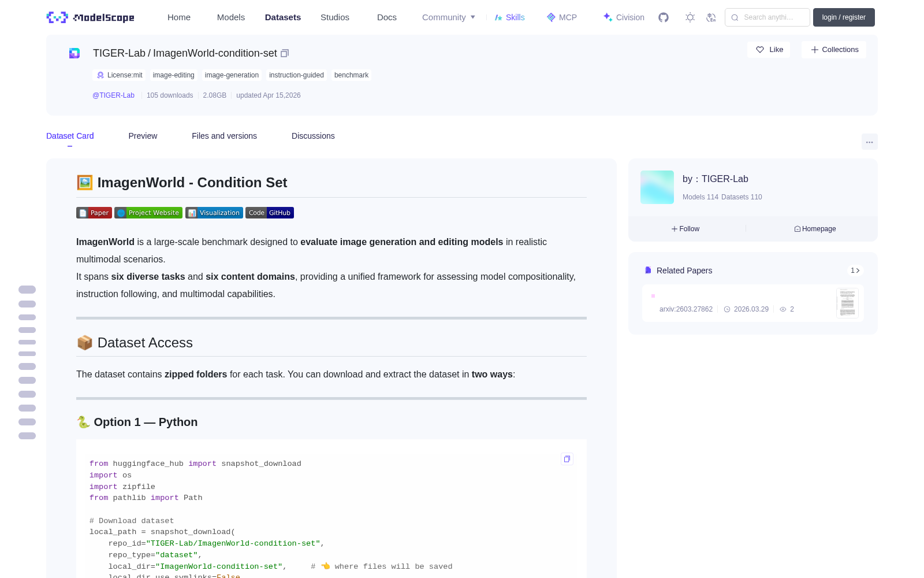This screenshot has width=924, height=578.
Task: Open the Skills link
Action: (x=510, y=17)
